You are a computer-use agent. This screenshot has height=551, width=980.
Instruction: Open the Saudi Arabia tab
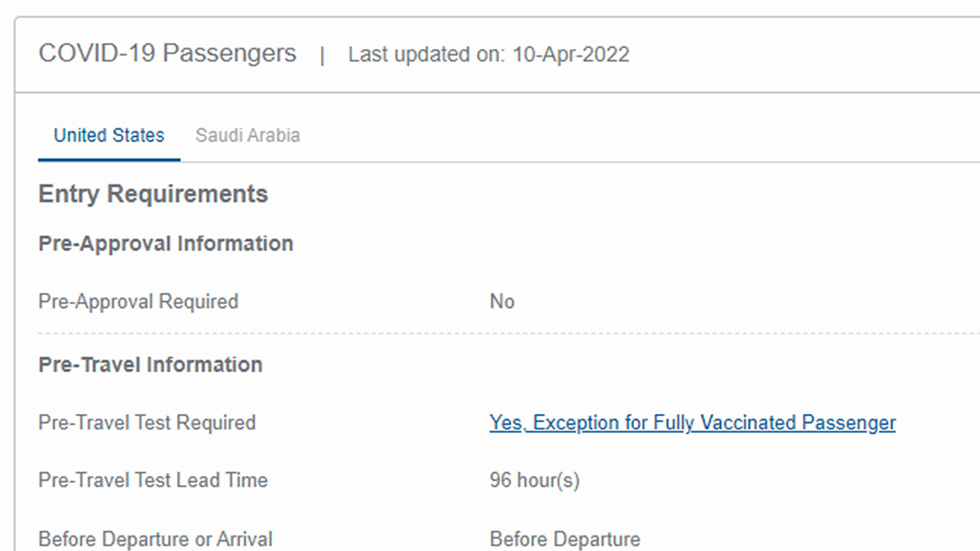(247, 135)
